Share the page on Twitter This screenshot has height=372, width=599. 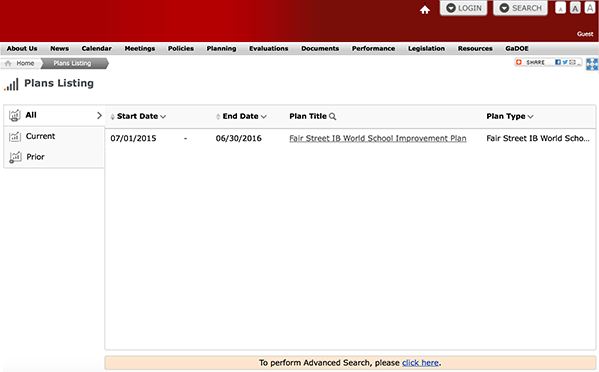[565, 62]
